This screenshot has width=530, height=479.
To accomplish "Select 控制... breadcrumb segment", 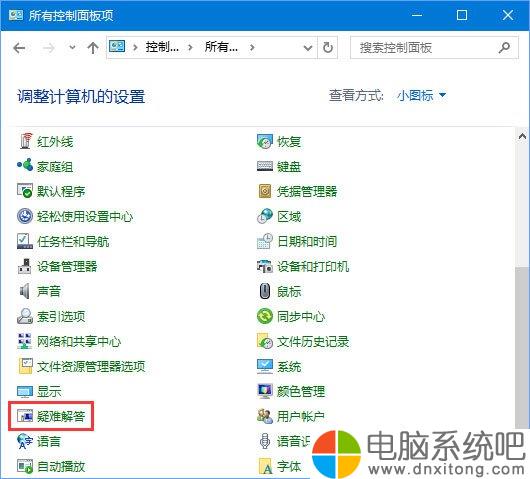I will pyautogui.click(x=162, y=47).
